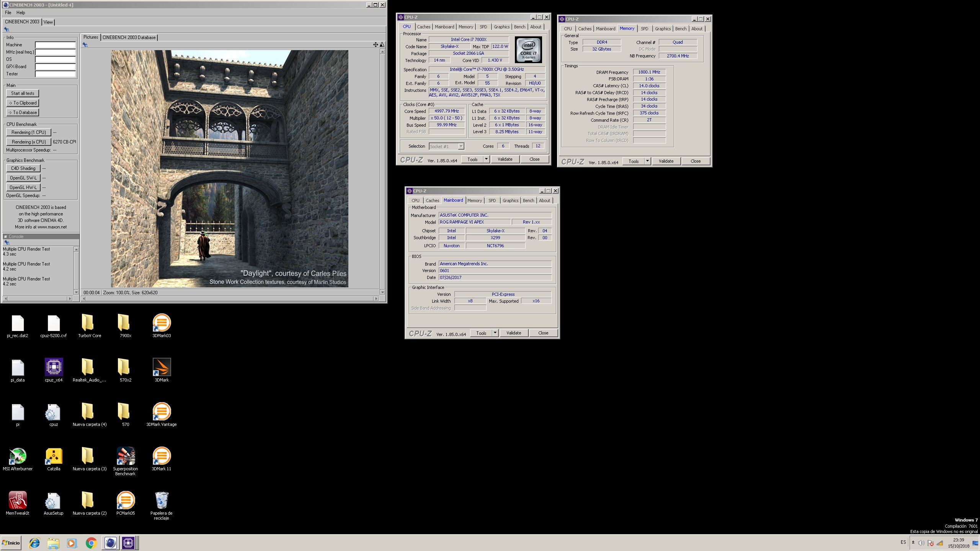Click the OpenGL HW-L button
The width and height of the screenshot is (980, 551).
click(23, 187)
